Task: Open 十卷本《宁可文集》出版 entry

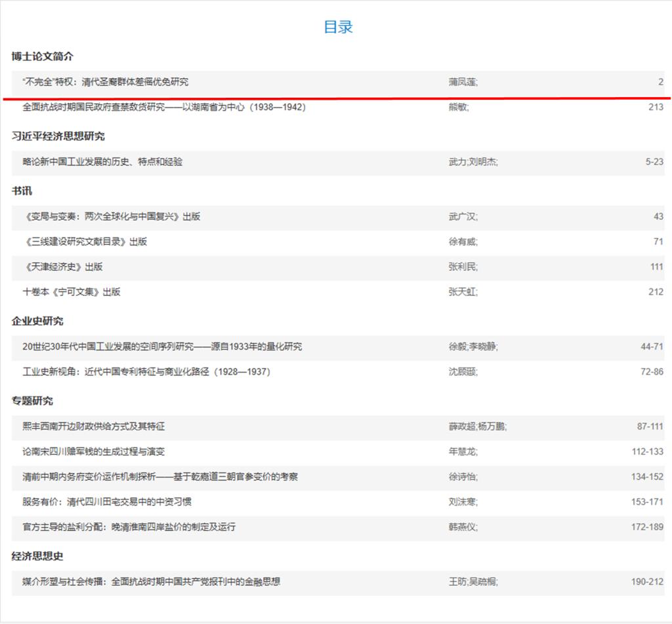Action: pyautogui.click(x=72, y=292)
